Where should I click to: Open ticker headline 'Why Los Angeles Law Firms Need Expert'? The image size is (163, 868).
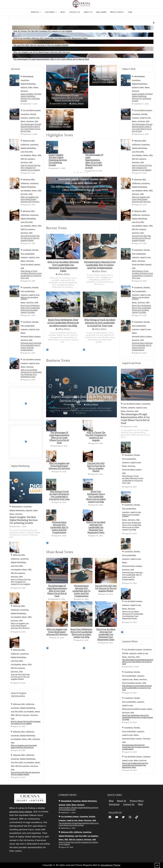(x=42, y=52)
